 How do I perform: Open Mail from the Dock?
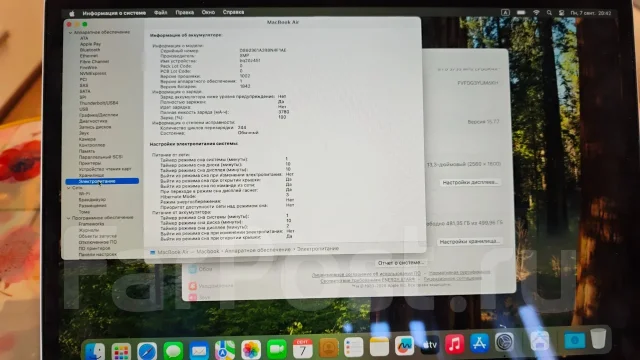pyautogui.click(x=199, y=351)
